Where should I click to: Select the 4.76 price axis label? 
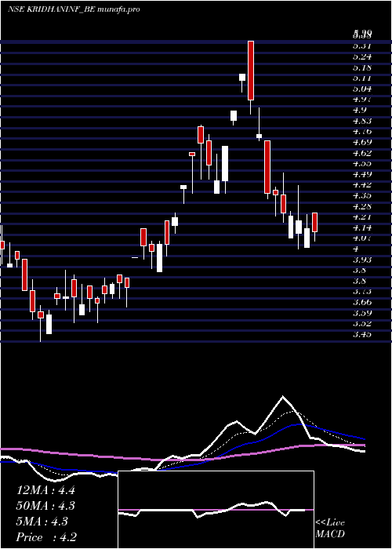point(362,132)
